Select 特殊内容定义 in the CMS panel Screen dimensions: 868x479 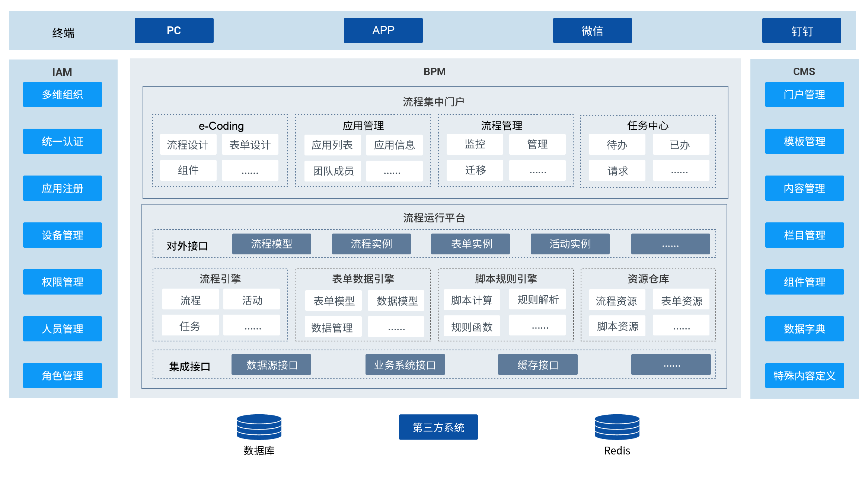pyautogui.click(x=805, y=376)
